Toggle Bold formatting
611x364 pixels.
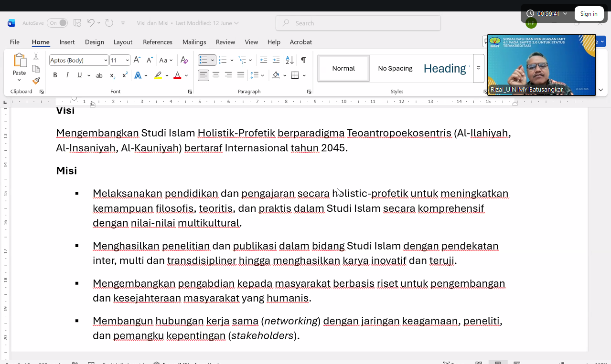coord(55,75)
